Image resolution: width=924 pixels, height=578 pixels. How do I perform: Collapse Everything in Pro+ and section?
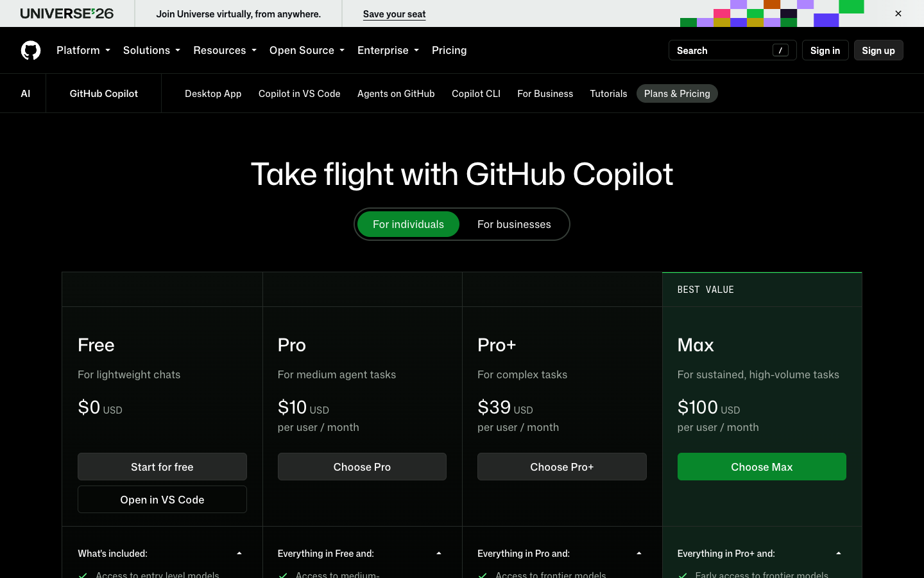click(x=762, y=554)
